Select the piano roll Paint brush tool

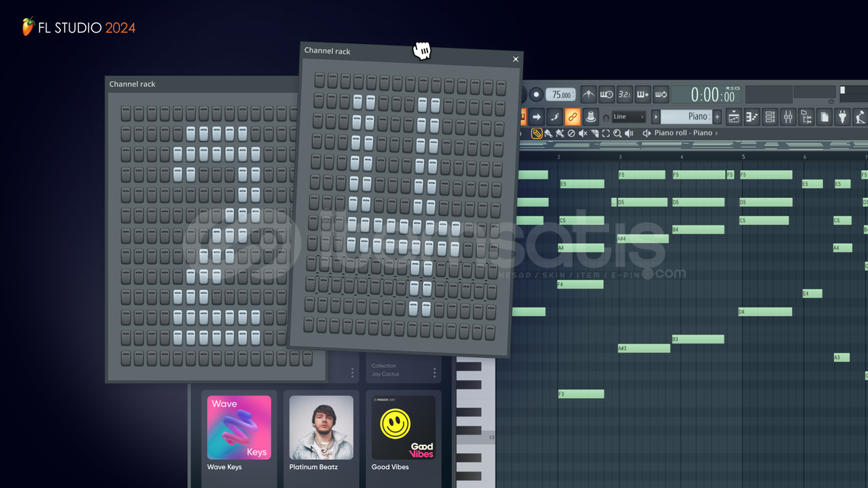click(x=548, y=133)
